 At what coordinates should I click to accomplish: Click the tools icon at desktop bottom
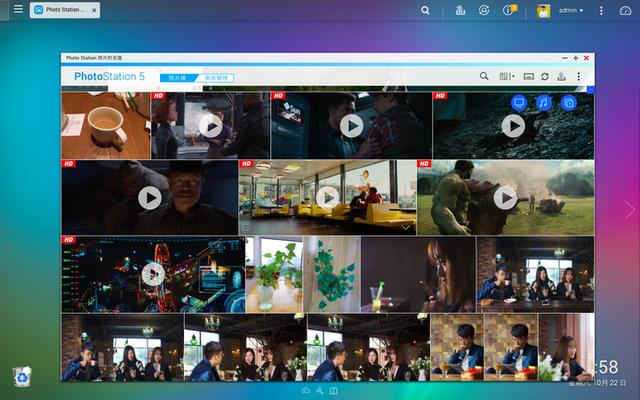coord(320,391)
